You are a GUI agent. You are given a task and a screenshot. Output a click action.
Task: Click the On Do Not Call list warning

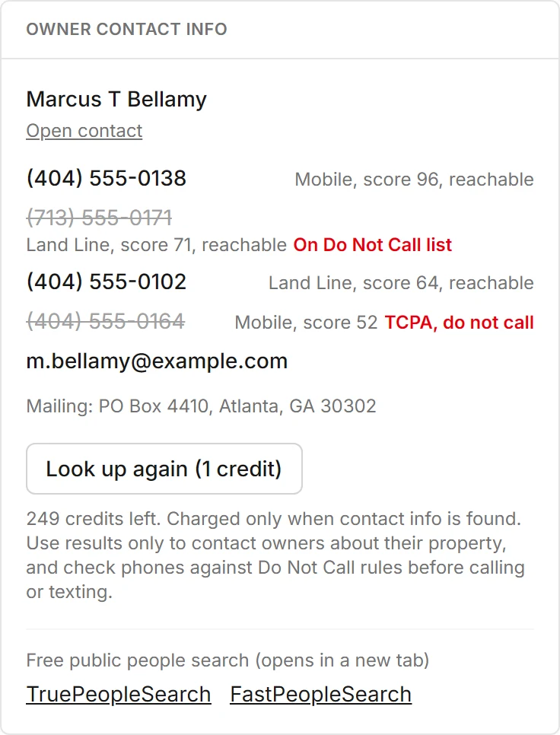(x=373, y=245)
